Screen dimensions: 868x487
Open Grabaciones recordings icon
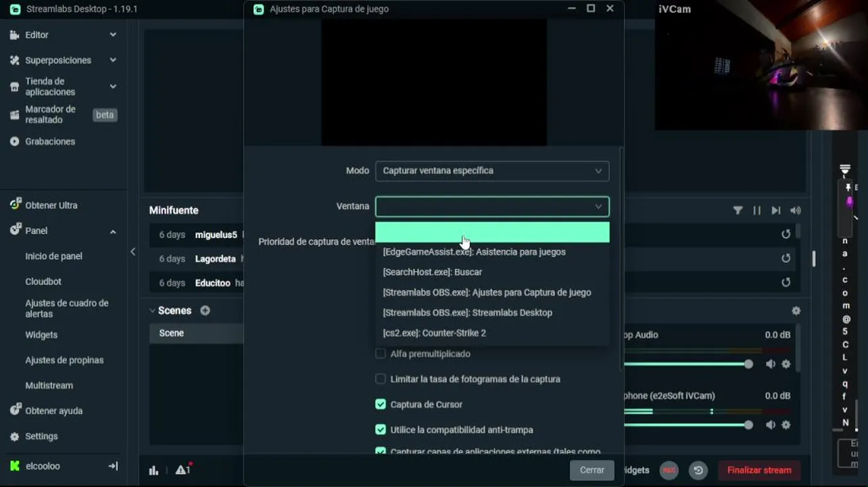coord(14,141)
